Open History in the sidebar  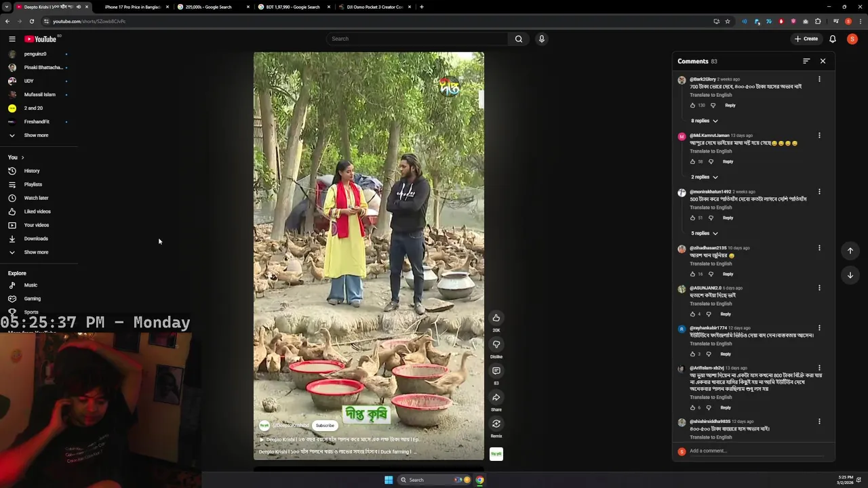[32, 171]
